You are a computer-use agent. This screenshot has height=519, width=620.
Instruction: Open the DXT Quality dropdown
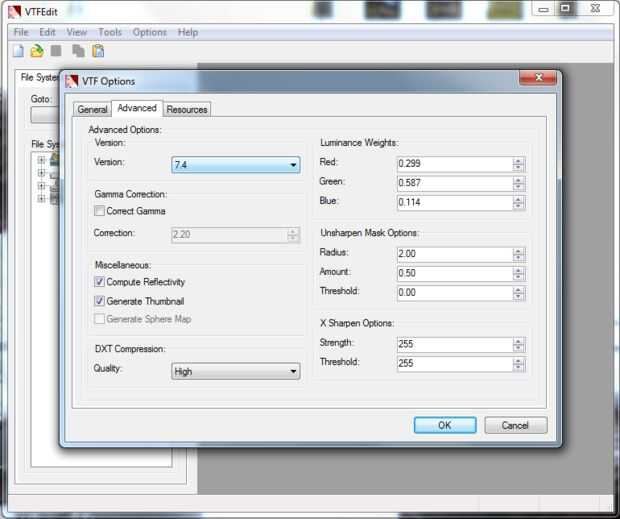tap(236, 371)
